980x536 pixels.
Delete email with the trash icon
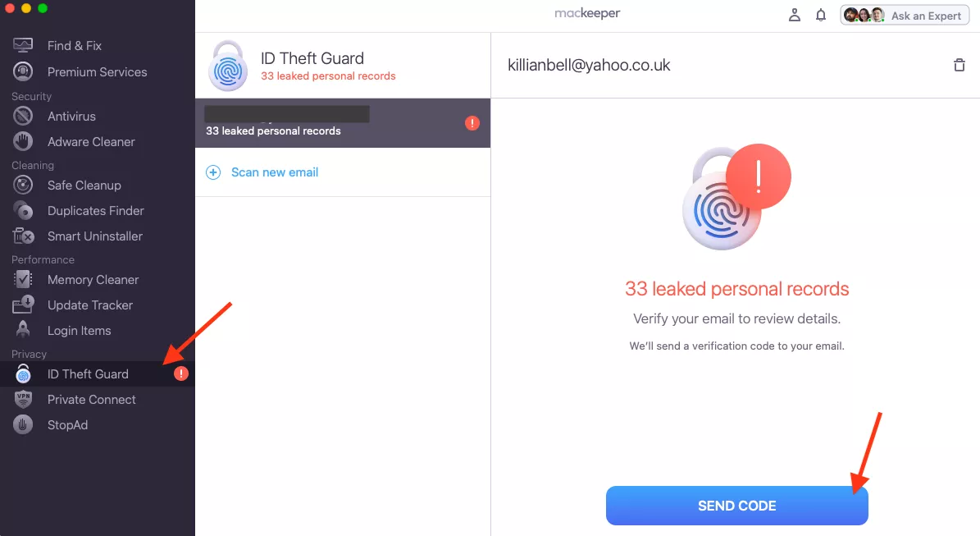point(959,65)
